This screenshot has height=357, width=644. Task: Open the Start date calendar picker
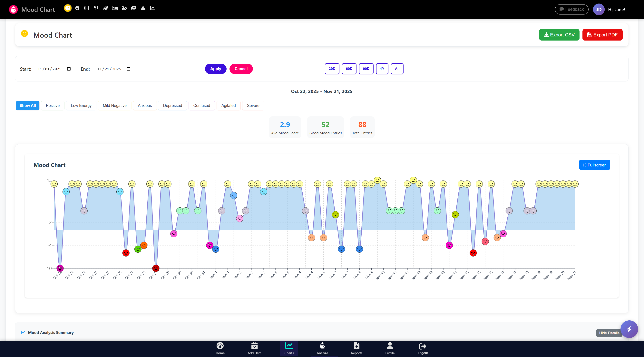[69, 69]
